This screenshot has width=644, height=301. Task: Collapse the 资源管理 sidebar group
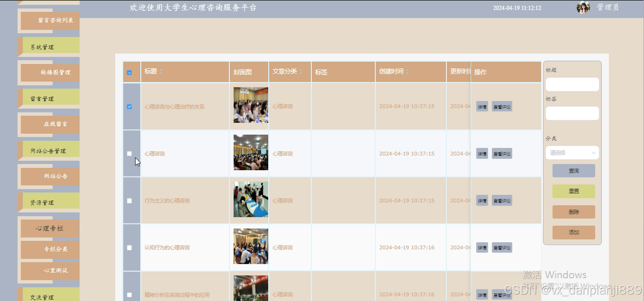coord(48,202)
